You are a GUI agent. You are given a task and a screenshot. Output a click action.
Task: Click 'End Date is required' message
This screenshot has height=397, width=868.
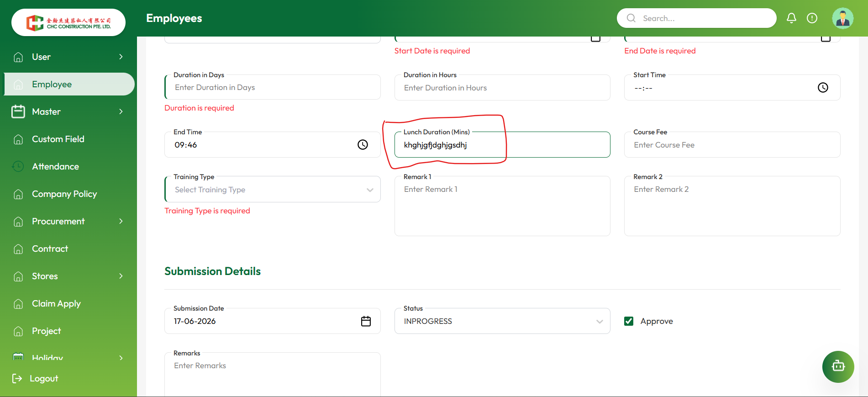point(660,51)
